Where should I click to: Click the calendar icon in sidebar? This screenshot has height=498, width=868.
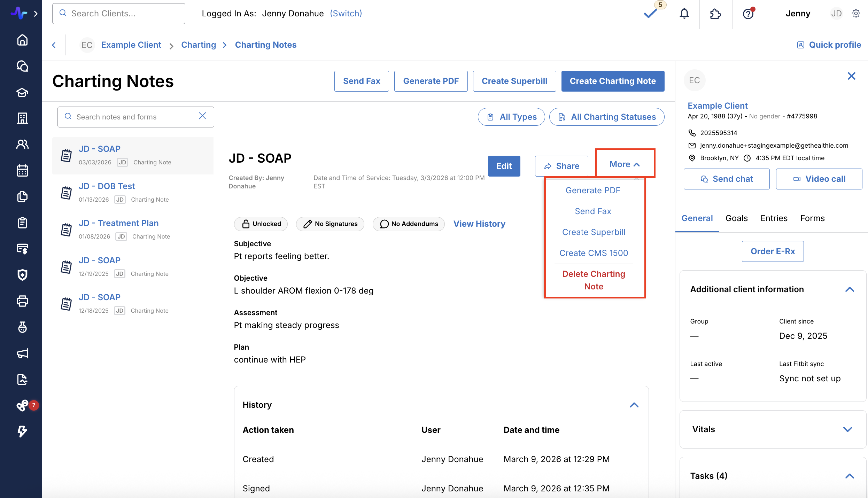point(22,171)
